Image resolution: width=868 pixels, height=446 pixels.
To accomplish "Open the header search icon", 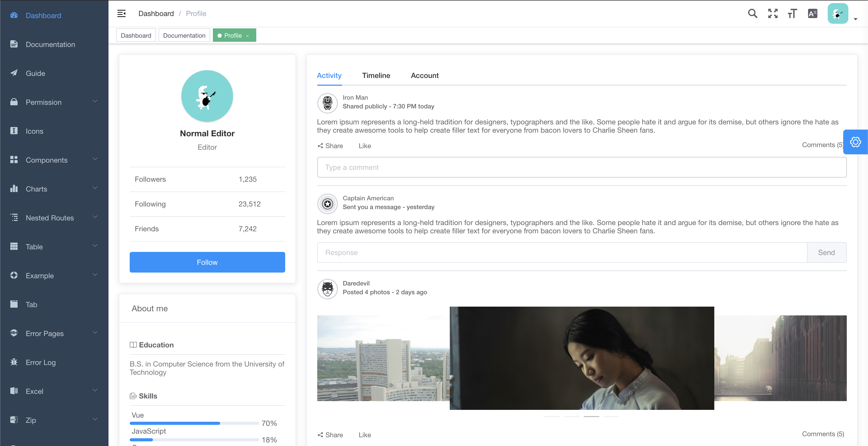I will 753,13.
